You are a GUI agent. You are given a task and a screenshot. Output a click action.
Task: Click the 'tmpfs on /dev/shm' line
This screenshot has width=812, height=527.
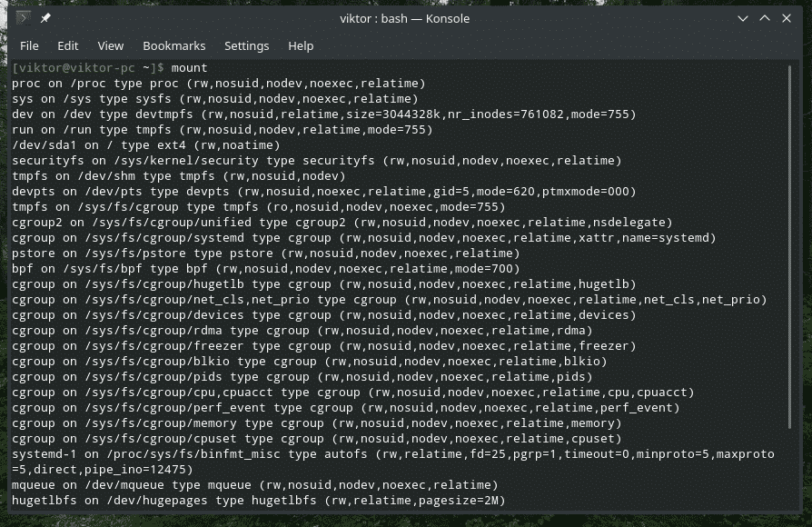[x=179, y=176]
